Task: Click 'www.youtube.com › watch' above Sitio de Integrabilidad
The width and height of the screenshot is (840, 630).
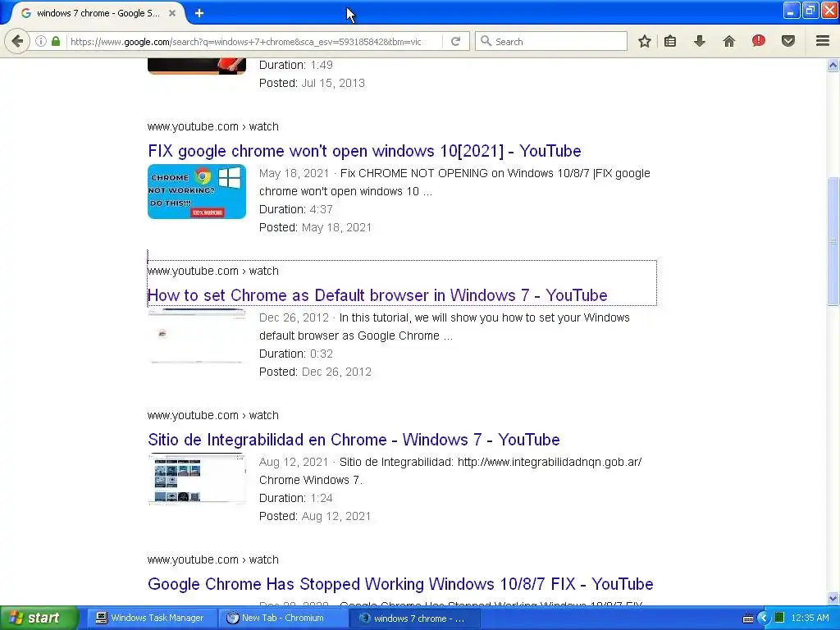Action: [x=213, y=416]
